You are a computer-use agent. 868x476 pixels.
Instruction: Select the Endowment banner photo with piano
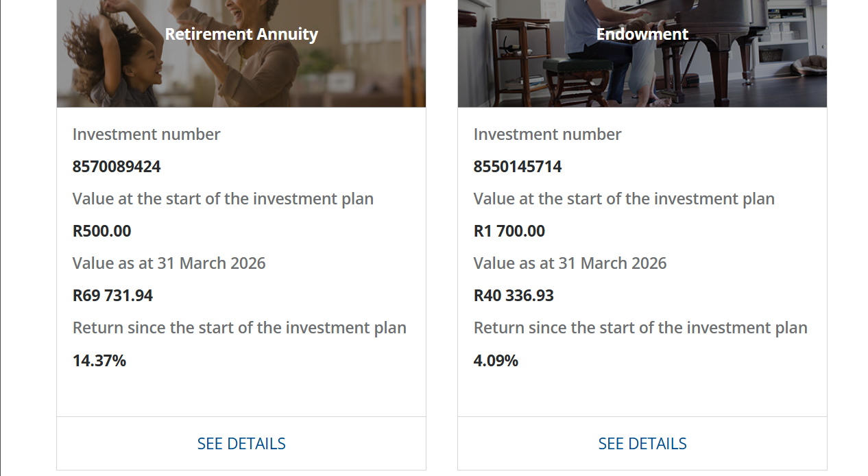642,53
